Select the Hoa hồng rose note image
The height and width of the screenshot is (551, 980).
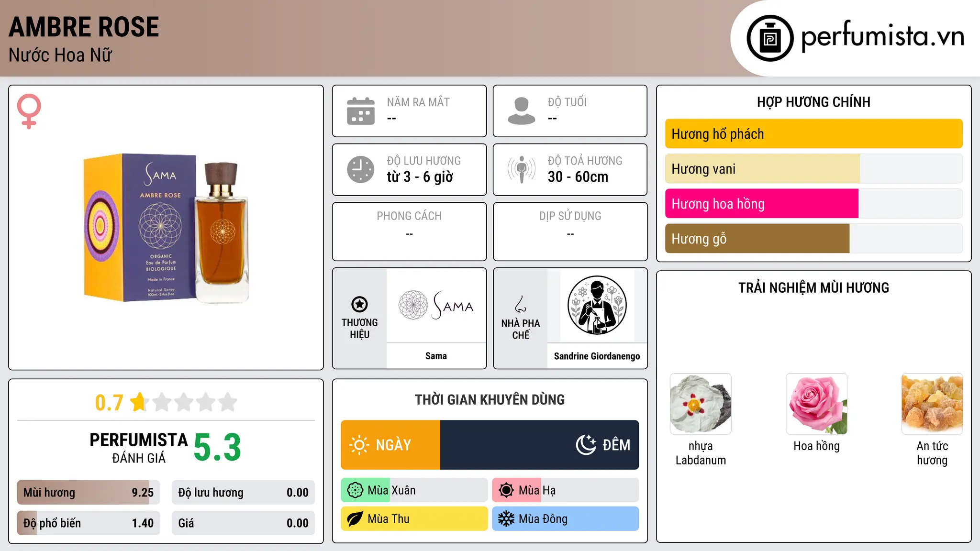point(816,404)
